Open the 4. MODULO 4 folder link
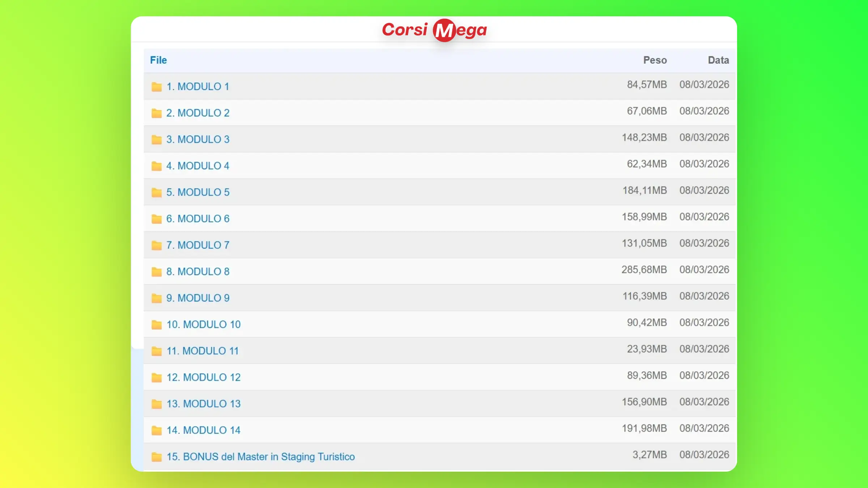This screenshot has width=868, height=488. click(198, 166)
